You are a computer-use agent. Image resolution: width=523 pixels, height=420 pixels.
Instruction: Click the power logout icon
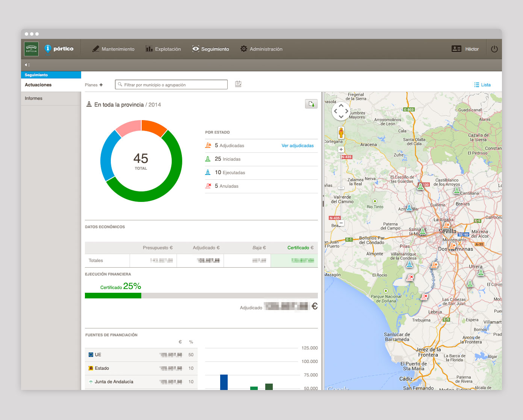pos(494,49)
